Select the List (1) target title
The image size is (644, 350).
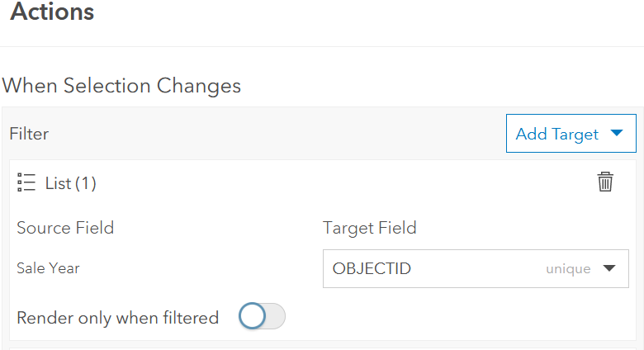click(70, 183)
